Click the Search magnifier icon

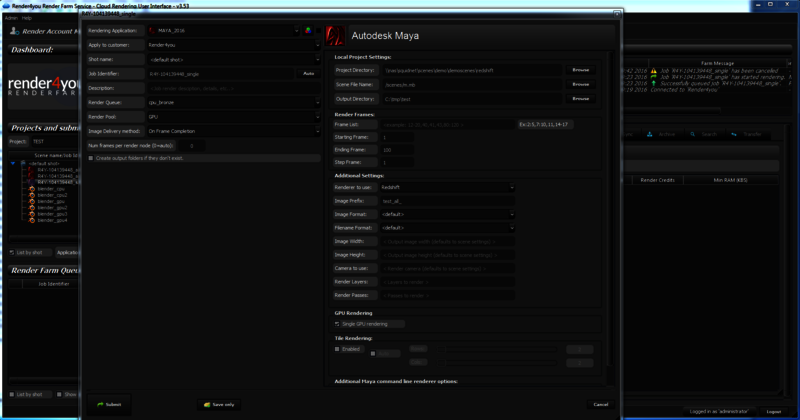694,134
